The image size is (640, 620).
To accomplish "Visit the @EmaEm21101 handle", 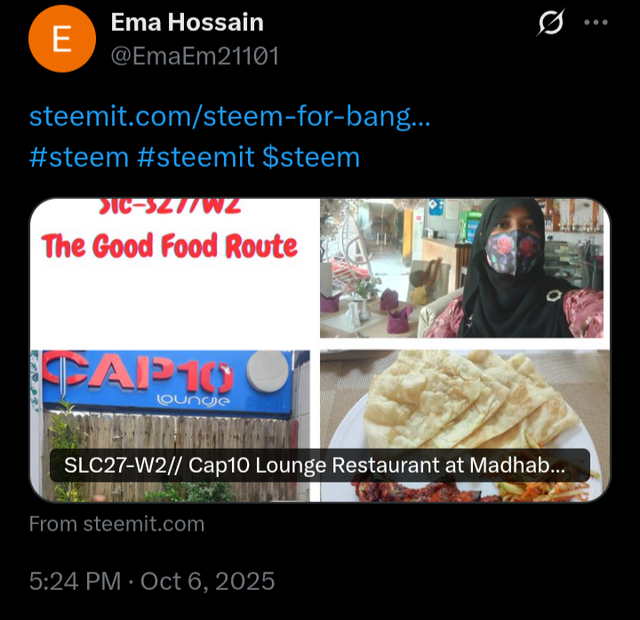I will pyautogui.click(x=195, y=56).
